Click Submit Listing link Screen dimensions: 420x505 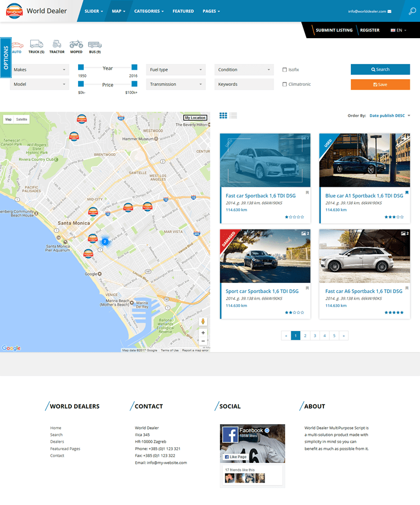(334, 30)
